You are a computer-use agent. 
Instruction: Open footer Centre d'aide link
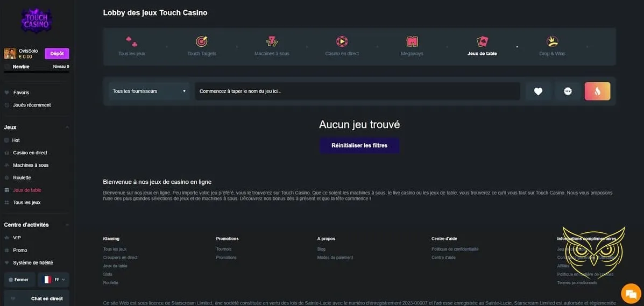pyautogui.click(x=443, y=258)
